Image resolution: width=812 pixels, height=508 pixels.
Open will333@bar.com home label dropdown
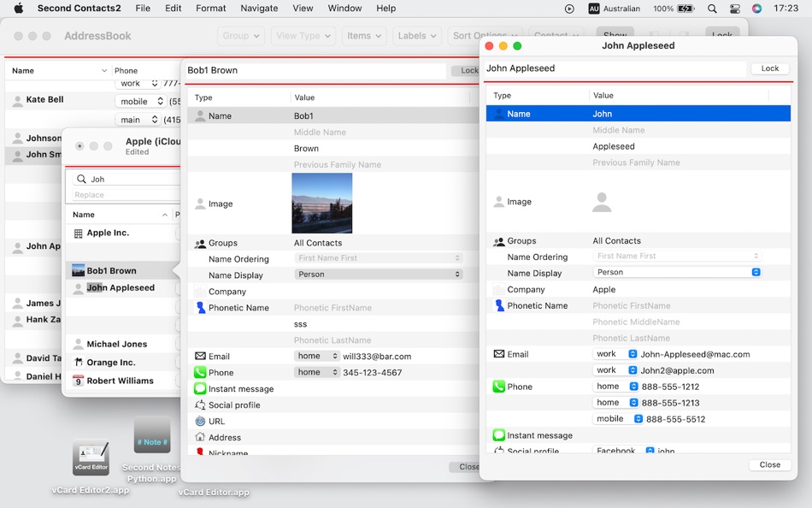(x=316, y=356)
